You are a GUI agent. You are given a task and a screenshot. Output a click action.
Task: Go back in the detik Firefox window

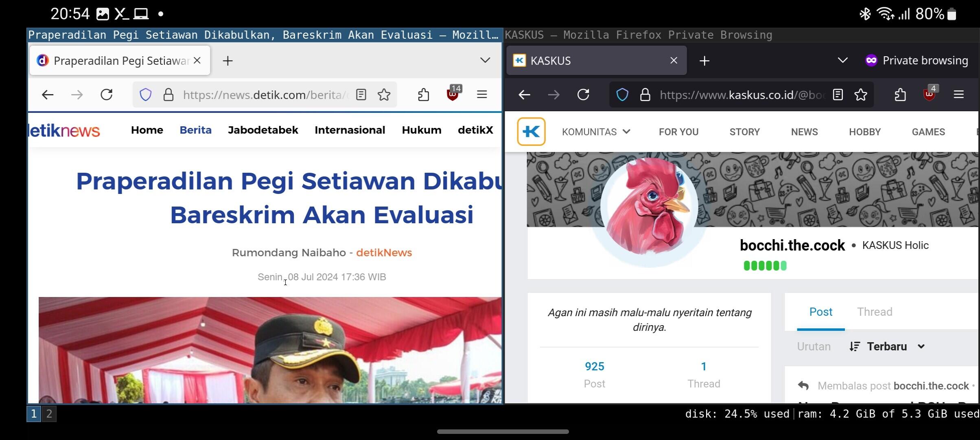[48, 95]
